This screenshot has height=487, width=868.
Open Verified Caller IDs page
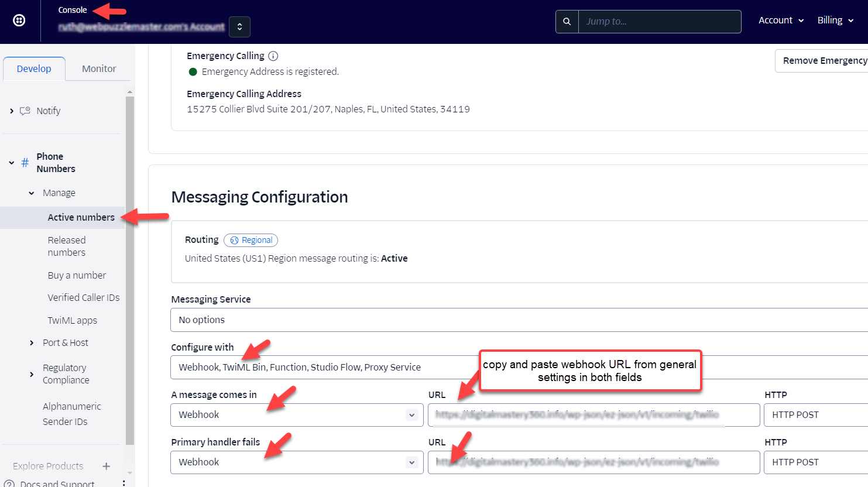83,297
